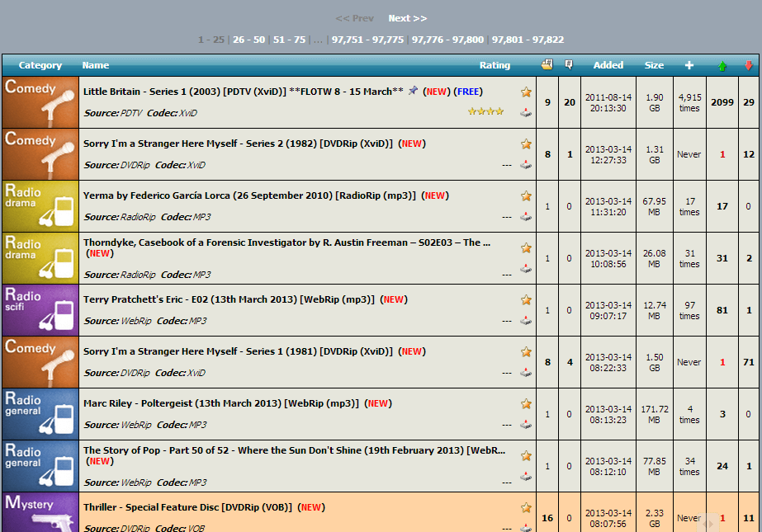Download Thorndyke Casebook torrent icon
Screen dimensions: 762x532
pyautogui.click(x=526, y=268)
